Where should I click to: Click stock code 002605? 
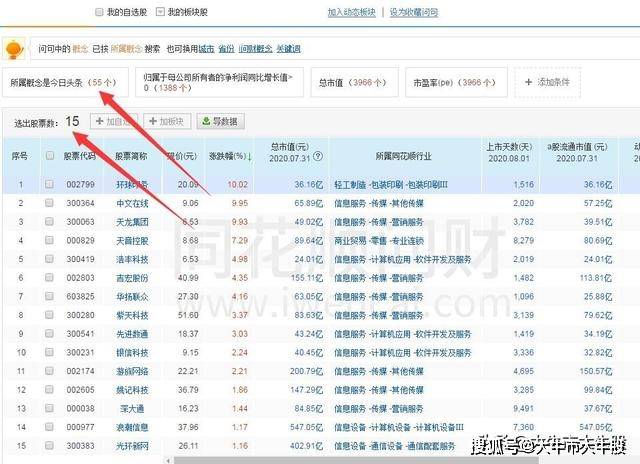pyautogui.click(x=80, y=390)
